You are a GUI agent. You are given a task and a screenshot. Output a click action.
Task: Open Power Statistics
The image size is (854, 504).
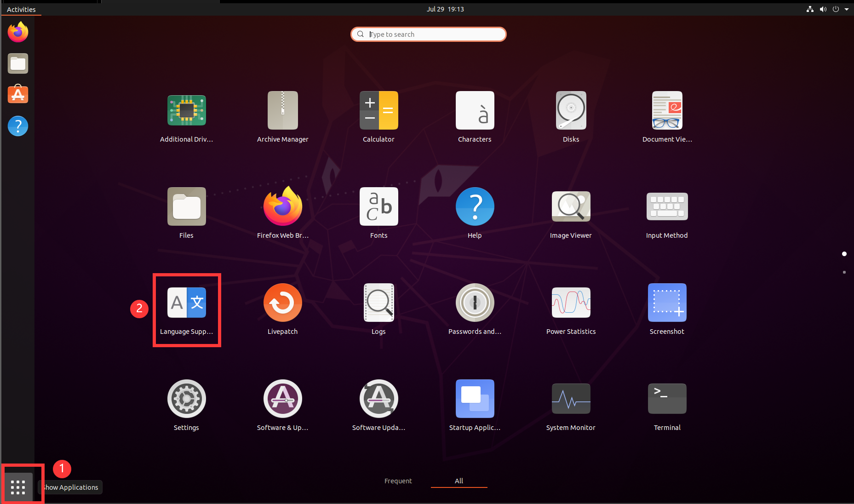click(x=570, y=309)
